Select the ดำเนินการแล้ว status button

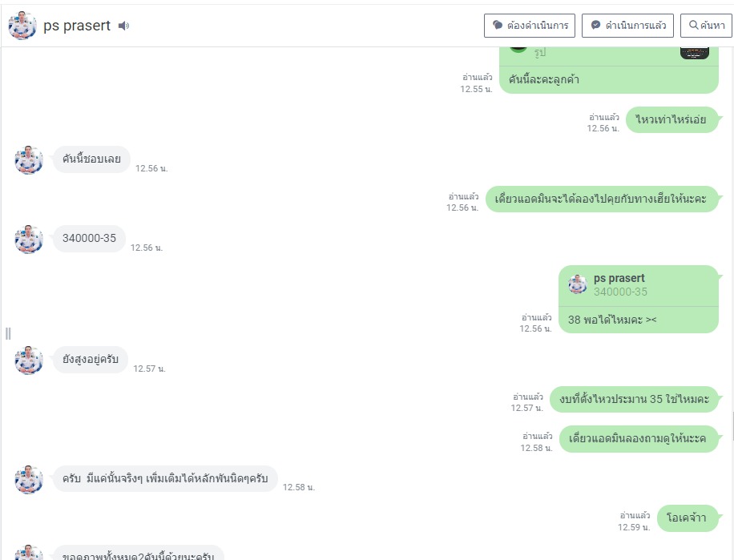point(627,26)
